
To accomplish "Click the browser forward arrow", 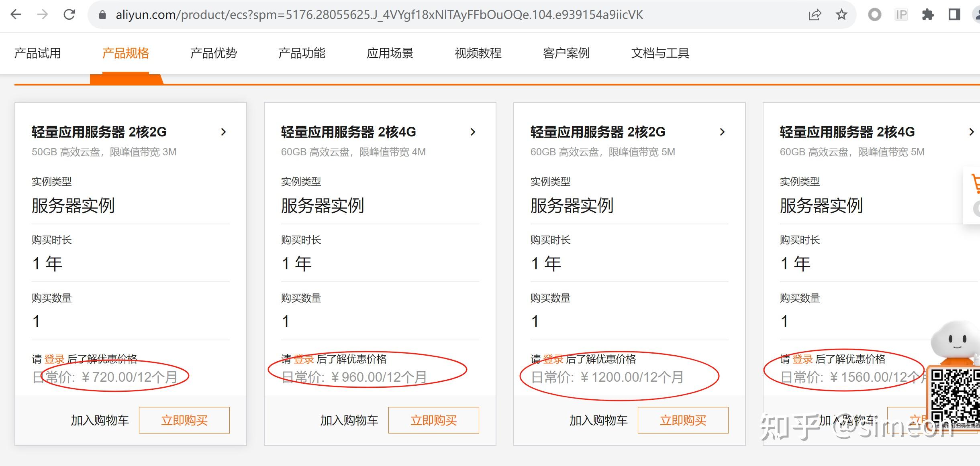I will pyautogui.click(x=42, y=15).
